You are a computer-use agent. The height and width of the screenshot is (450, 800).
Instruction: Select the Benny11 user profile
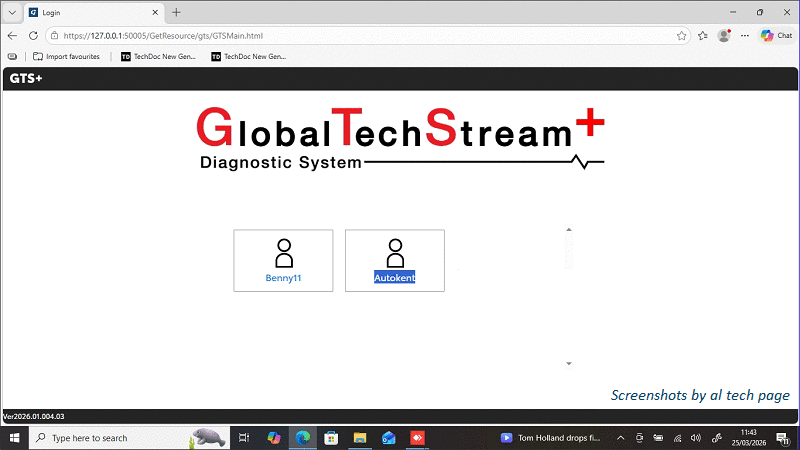click(x=283, y=261)
